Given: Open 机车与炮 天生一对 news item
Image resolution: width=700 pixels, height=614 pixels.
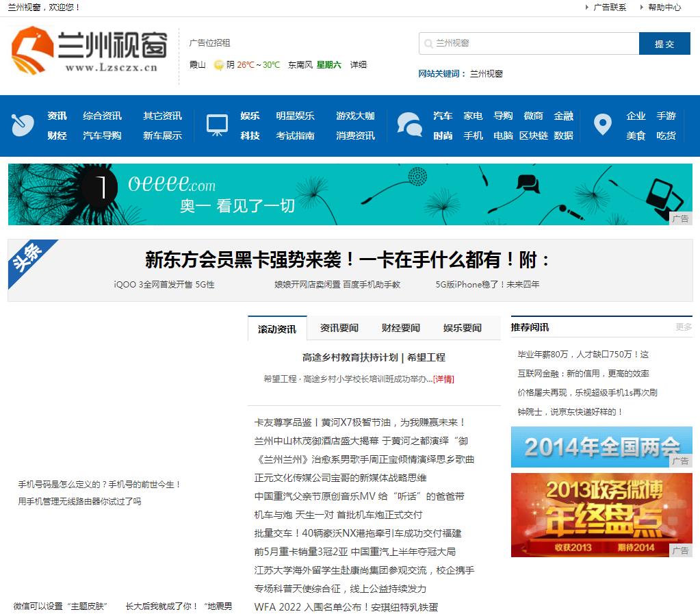Looking at the screenshot, I should pyautogui.click(x=339, y=515).
